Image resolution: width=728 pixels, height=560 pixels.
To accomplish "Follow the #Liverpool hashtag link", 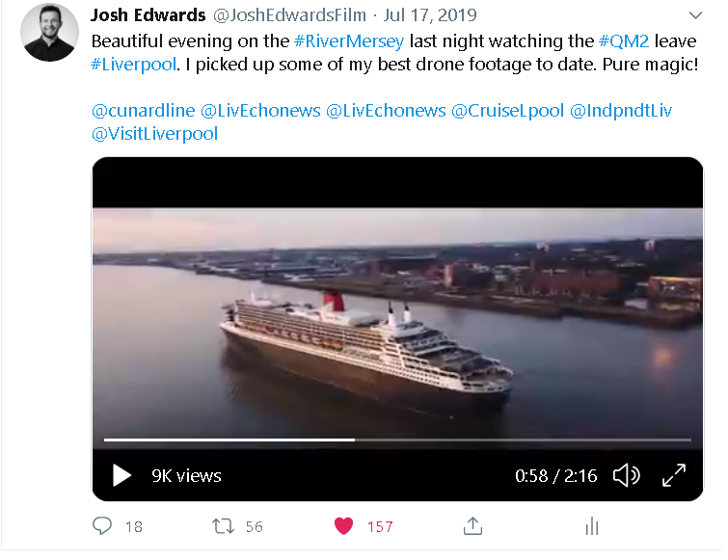I will (x=133, y=64).
